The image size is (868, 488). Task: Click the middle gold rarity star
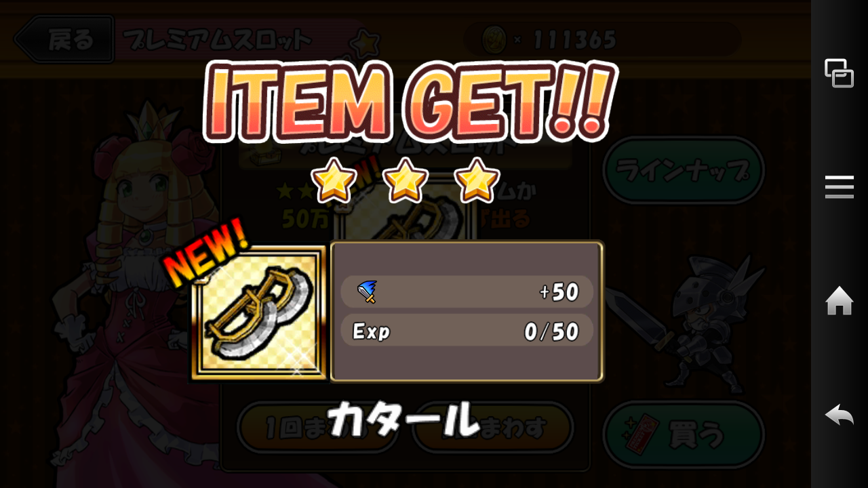[405, 180]
